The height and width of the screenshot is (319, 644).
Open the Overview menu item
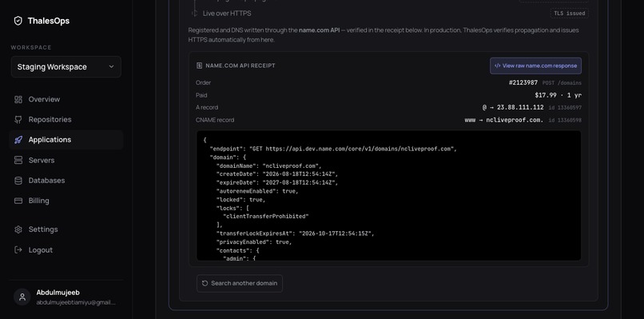(66, 99)
